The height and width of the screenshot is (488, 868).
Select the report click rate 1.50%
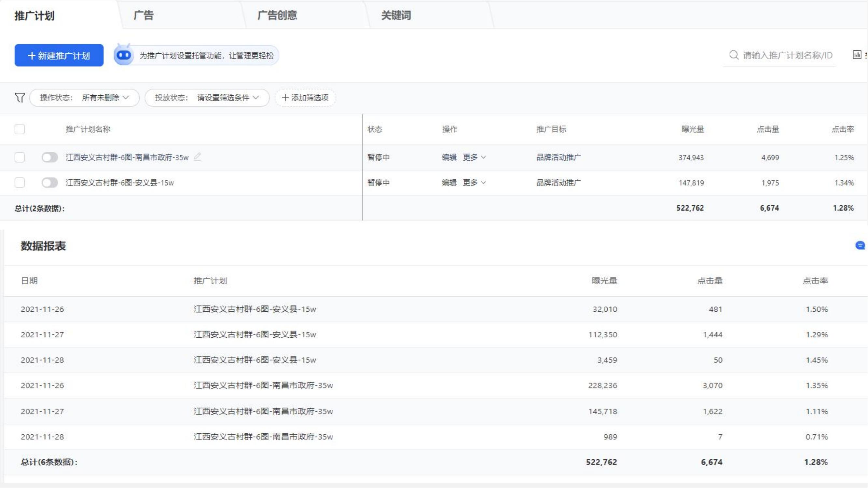point(817,309)
